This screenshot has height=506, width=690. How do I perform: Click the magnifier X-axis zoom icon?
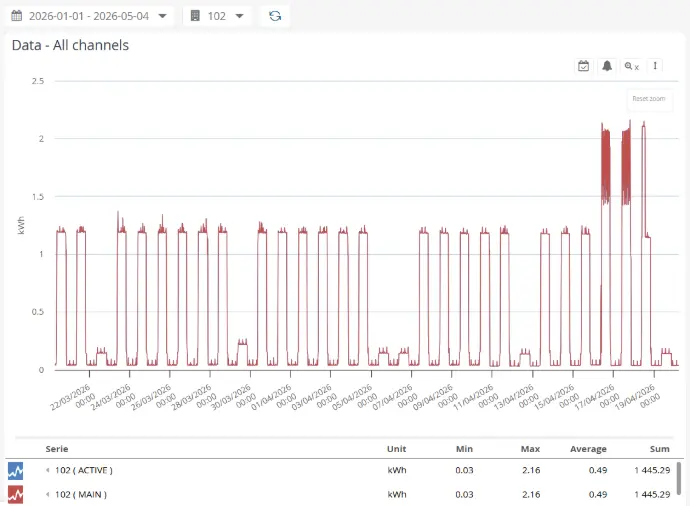click(631, 66)
